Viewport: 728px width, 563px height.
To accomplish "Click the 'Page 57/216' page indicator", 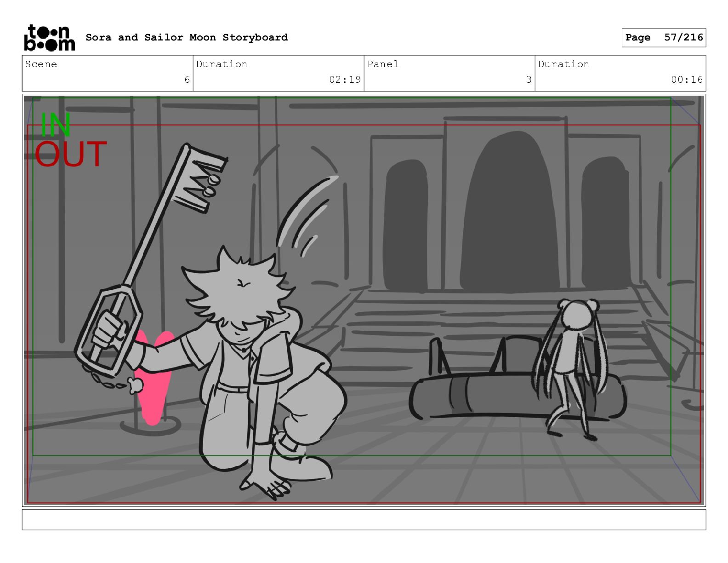I will point(664,38).
